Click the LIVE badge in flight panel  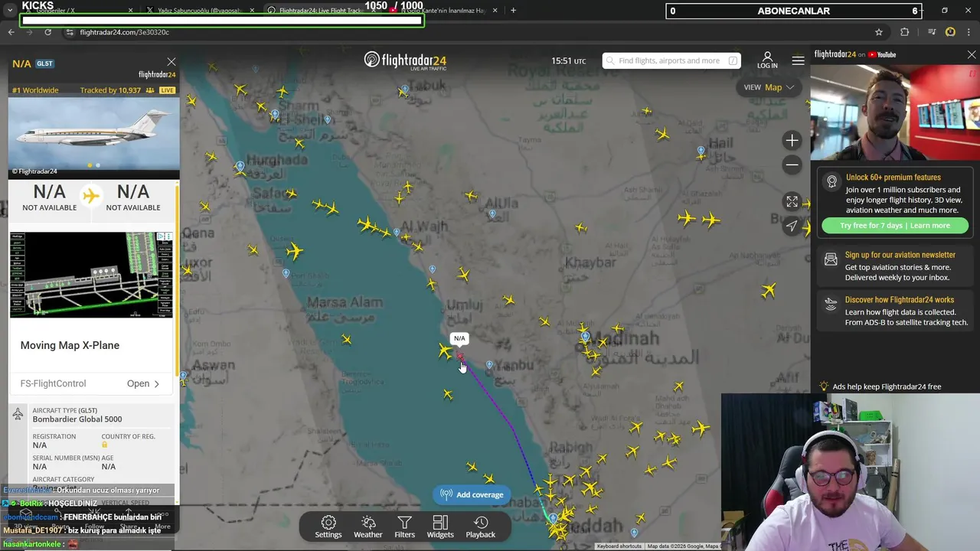coord(167,90)
